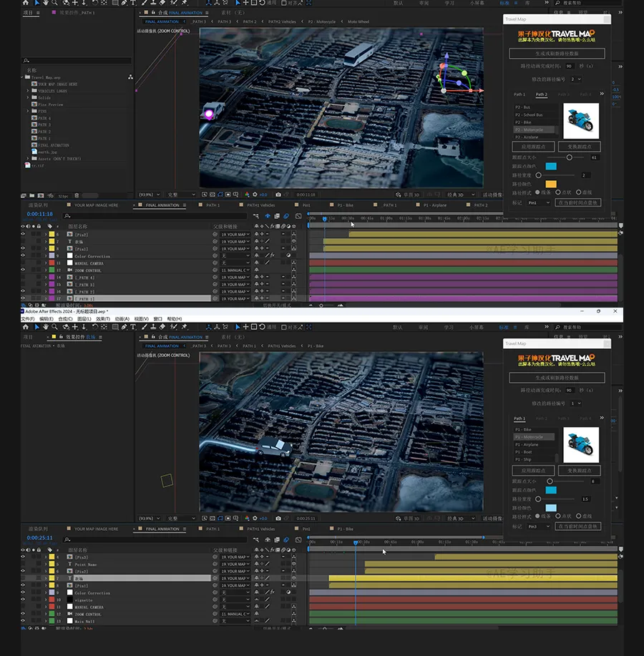Viewport: 644px width, 656px height.
Task: Open the Pin3 marker dropdown in lower panel
Action: tap(538, 527)
